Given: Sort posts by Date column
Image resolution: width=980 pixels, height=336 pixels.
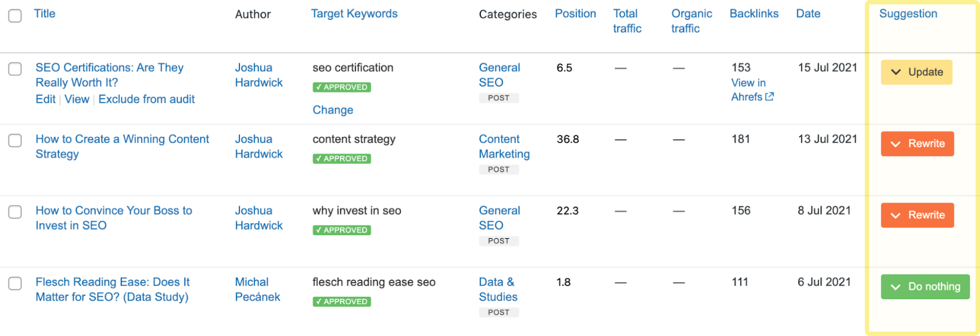Looking at the screenshot, I should click(808, 13).
